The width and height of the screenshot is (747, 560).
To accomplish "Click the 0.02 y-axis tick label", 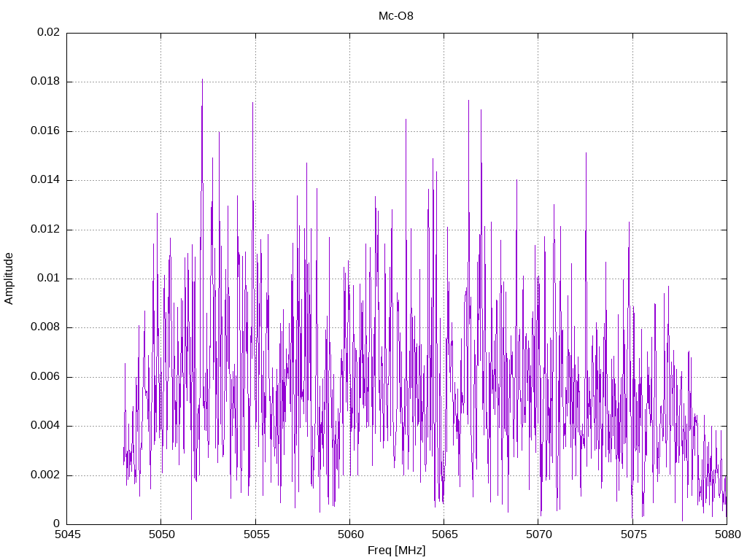I will [x=49, y=32].
